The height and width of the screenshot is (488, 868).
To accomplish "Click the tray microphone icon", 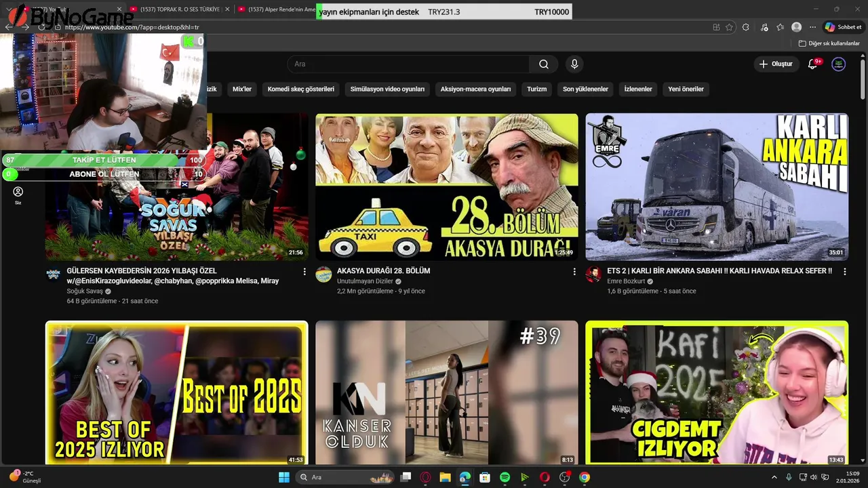I will [789, 477].
